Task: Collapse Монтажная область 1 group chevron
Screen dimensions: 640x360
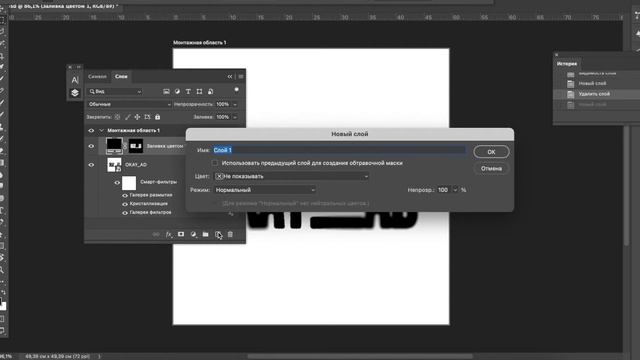Action: tap(101, 131)
